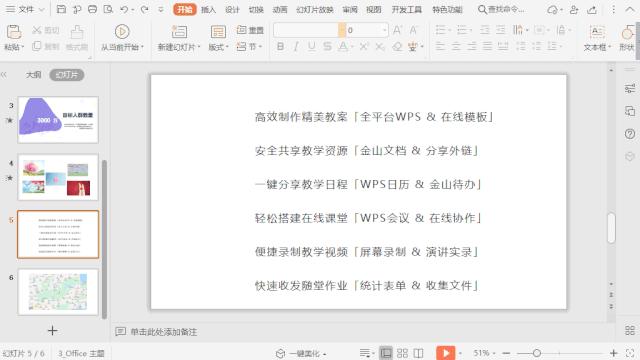Switch to slide sorter view icon
The width and height of the screenshot is (640, 360).
click(x=402, y=353)
